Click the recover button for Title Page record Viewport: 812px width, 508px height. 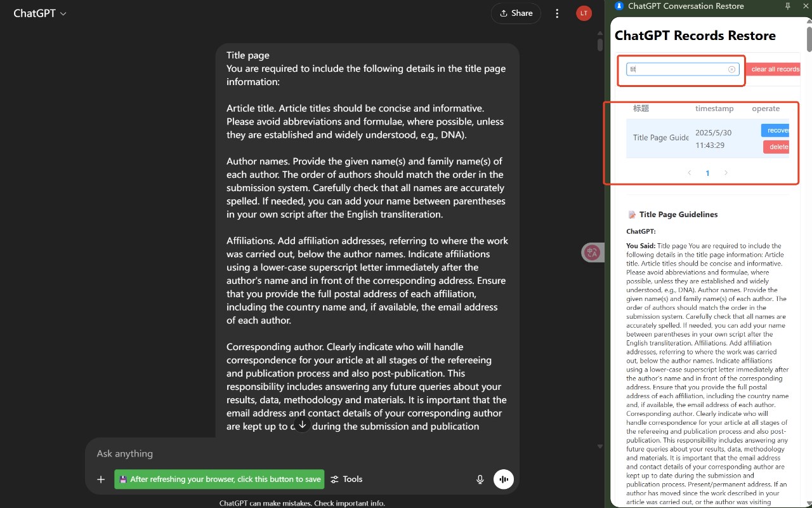coord(776,130)
